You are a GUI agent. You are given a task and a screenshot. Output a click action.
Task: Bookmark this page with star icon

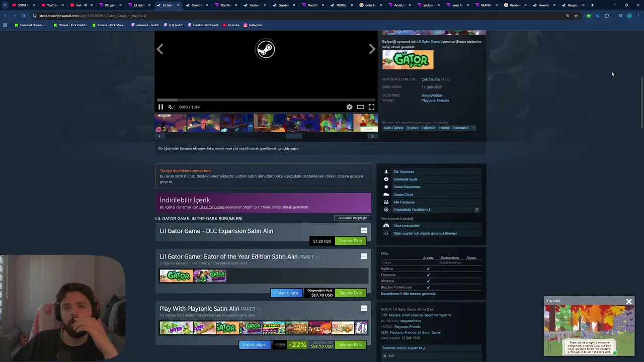click(x=576, y=16)
